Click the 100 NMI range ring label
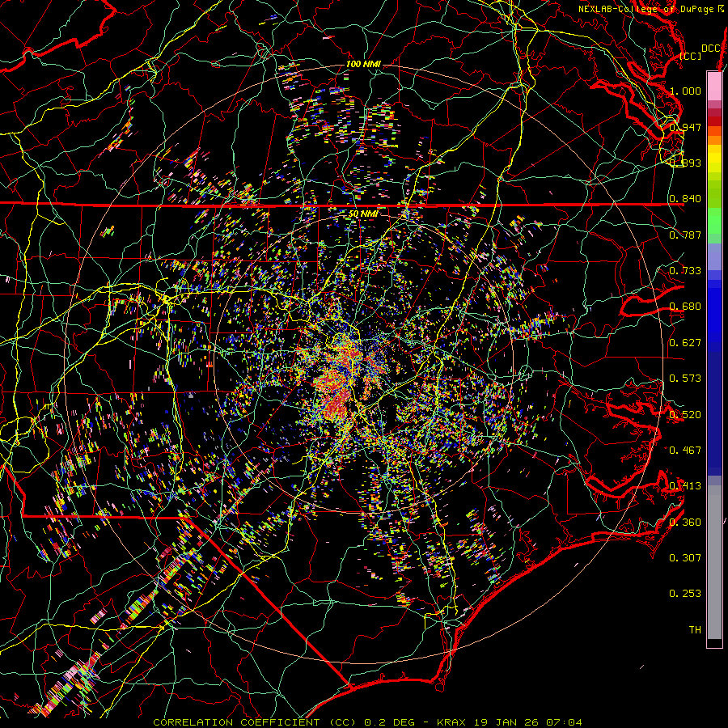 click(363, 64)
